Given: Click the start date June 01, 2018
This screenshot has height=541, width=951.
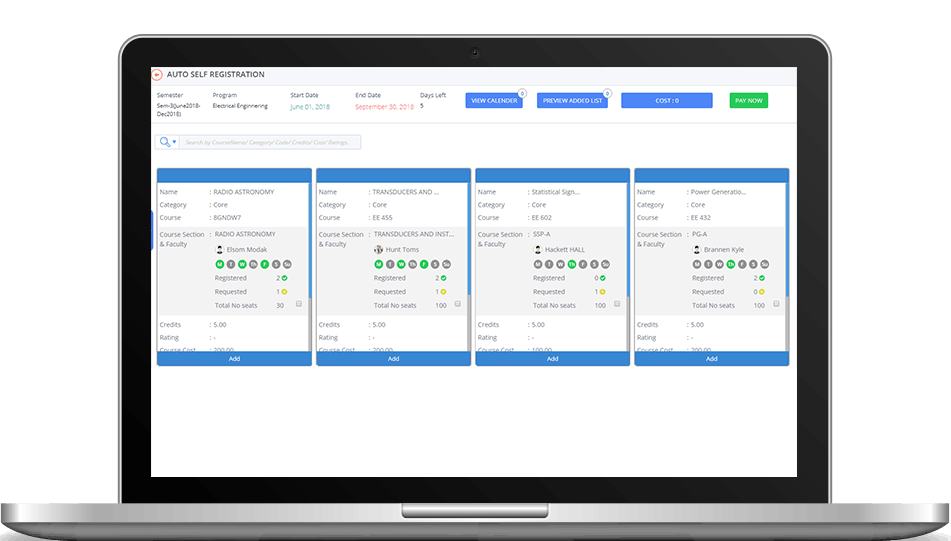Looking at the screenshot, I should (310, 107).
